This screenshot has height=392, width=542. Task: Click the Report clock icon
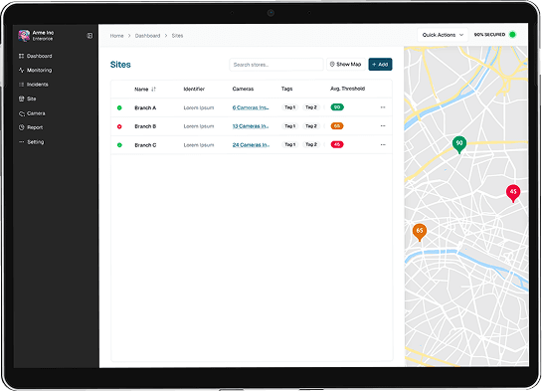22,127
